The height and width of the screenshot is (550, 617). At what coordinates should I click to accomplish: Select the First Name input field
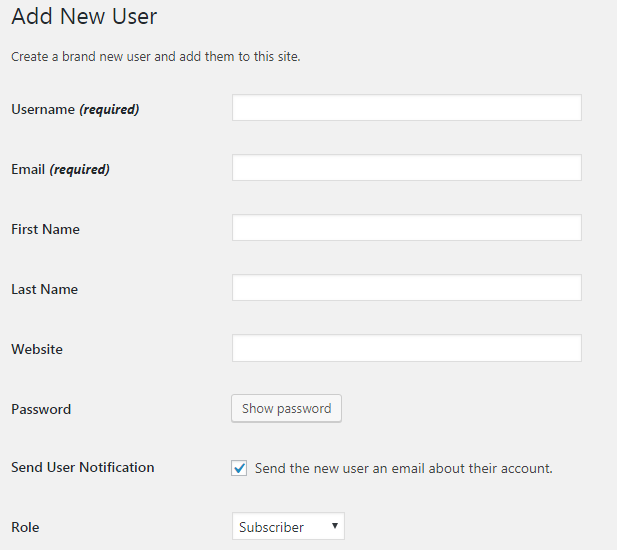point(406,228)
